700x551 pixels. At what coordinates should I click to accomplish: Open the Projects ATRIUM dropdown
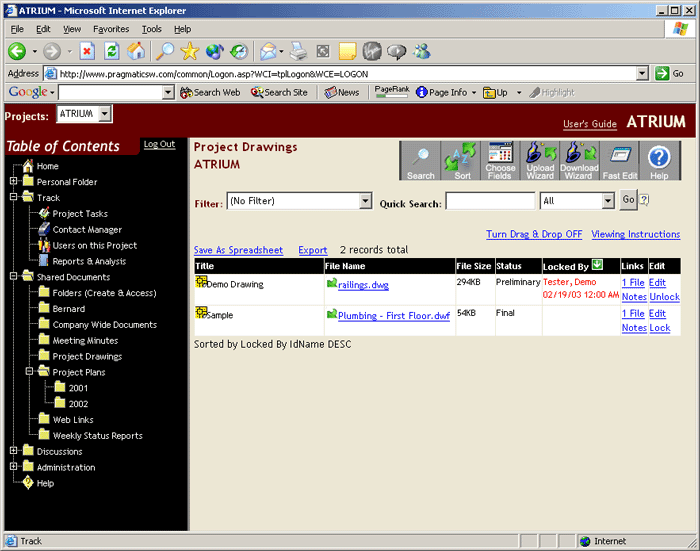coord(106,115)
